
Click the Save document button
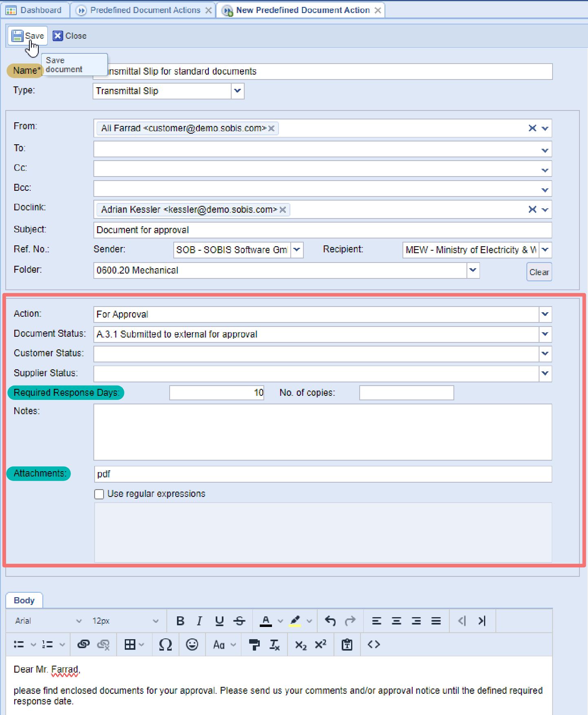(27, 36)
